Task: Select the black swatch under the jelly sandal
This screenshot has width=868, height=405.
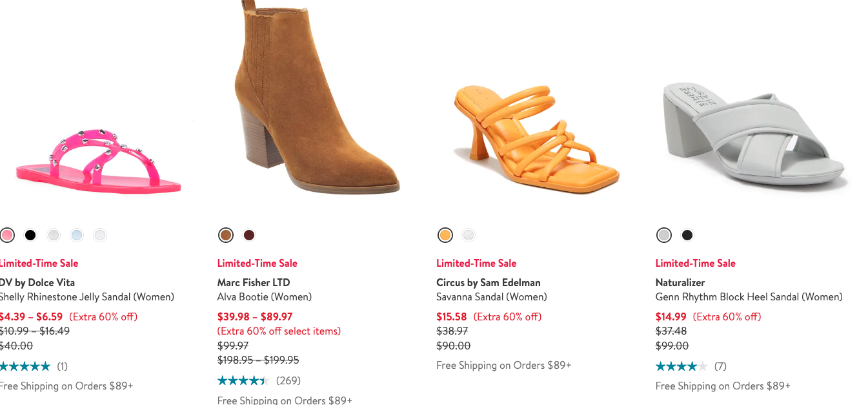Action: click(x=30, y=235)
